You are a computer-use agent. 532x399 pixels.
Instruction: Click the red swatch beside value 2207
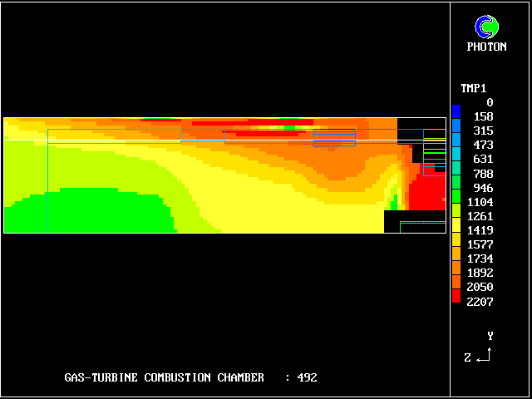(456, 300)
